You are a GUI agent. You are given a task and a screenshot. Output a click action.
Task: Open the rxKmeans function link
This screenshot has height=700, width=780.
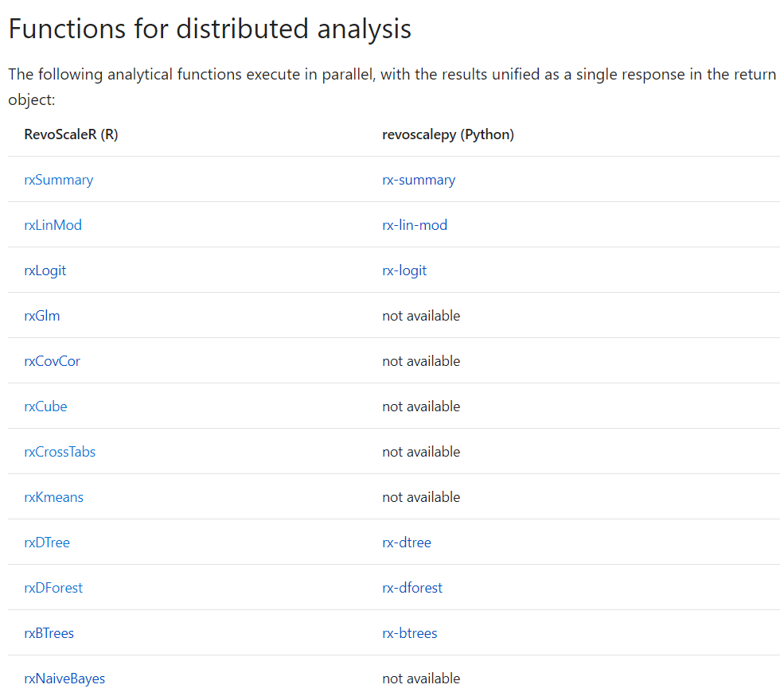(53, 497)
